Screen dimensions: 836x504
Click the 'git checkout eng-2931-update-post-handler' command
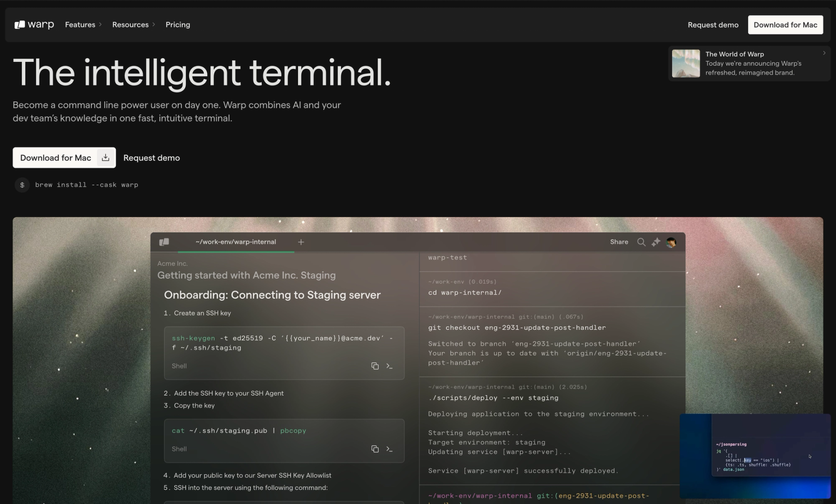click(x=517, y=328)
